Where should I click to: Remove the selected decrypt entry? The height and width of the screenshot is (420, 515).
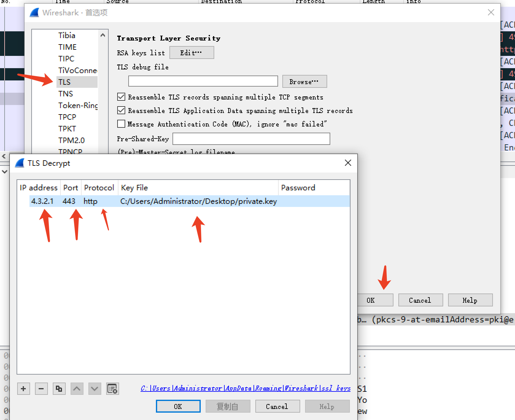pos(41,388)
